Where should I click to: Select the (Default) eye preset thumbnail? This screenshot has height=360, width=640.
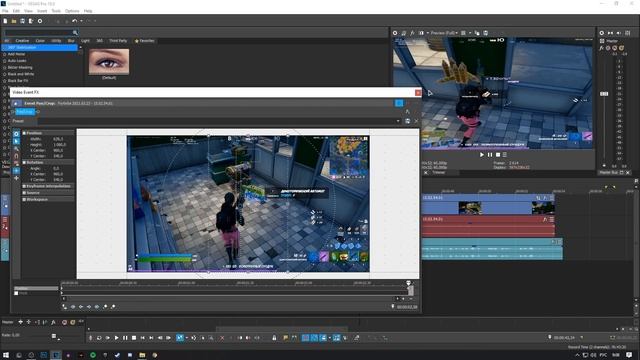coord(109,62)
